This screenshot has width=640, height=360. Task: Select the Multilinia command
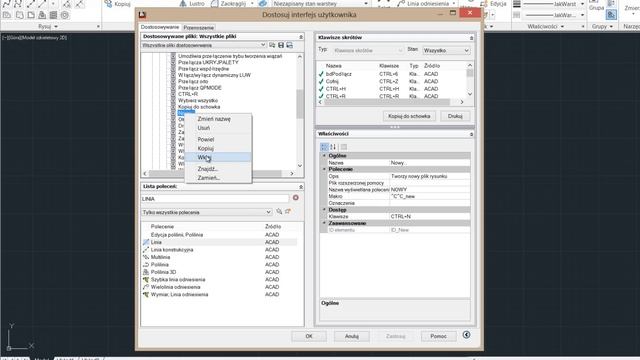pos(219,257)
